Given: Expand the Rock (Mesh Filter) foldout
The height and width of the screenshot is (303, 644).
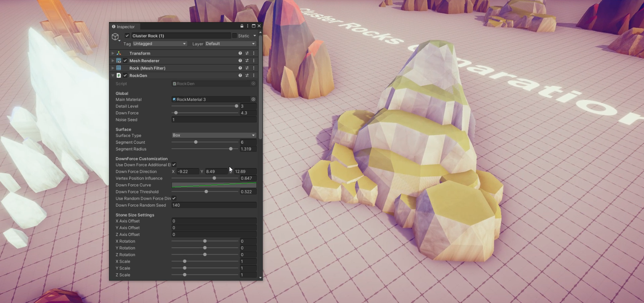Looking at the screenshot, I should 113,68.
